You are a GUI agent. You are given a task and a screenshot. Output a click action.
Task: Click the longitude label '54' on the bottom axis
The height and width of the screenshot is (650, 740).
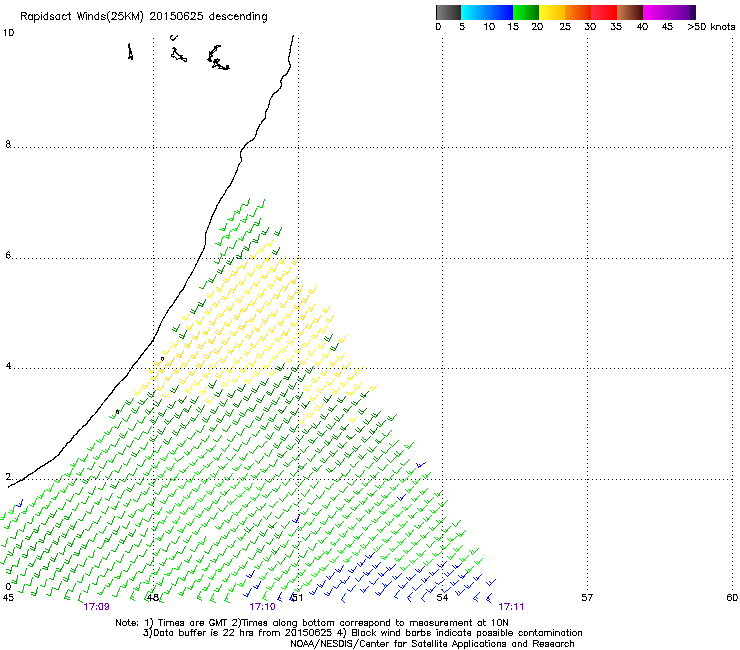[442, 598]
